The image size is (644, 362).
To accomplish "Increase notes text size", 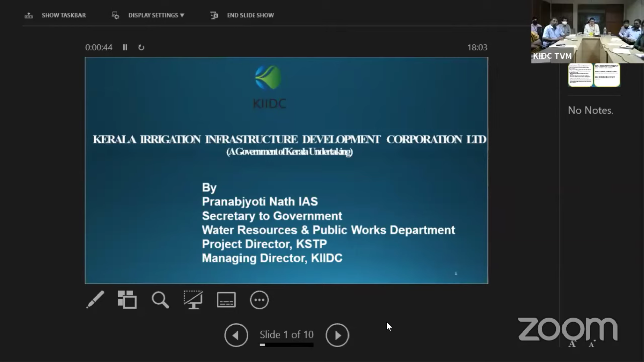I will 572,344.
